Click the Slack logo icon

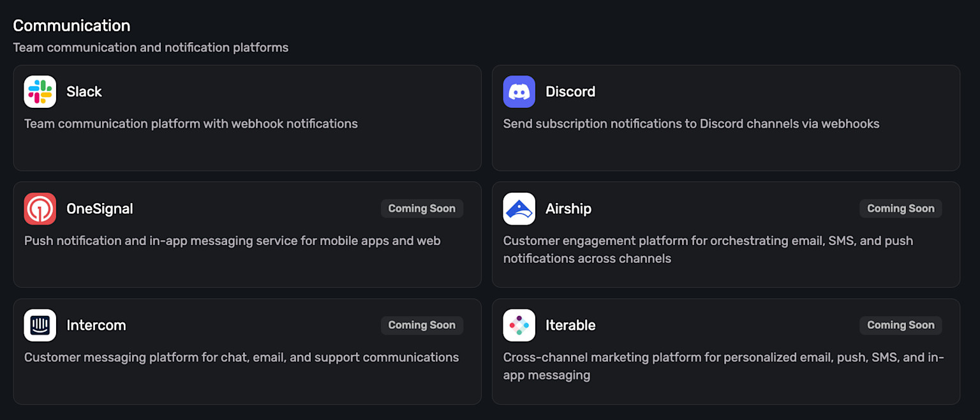point(40,92)
